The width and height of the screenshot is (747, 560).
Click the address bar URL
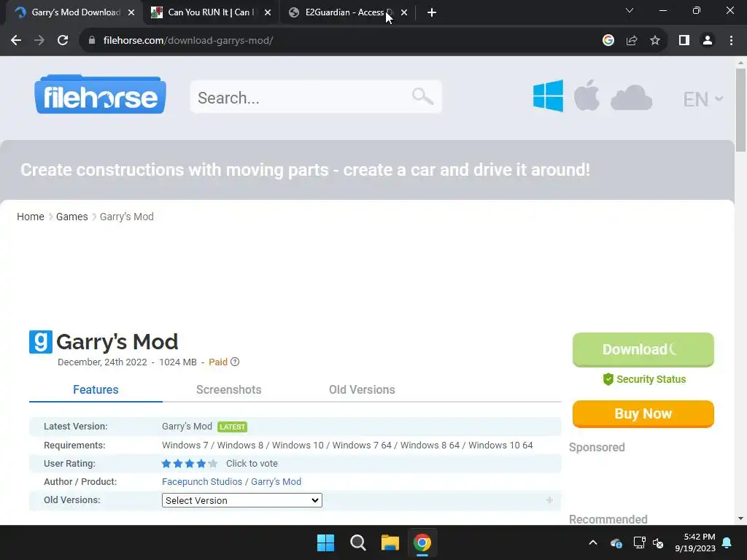coord(188,41)
